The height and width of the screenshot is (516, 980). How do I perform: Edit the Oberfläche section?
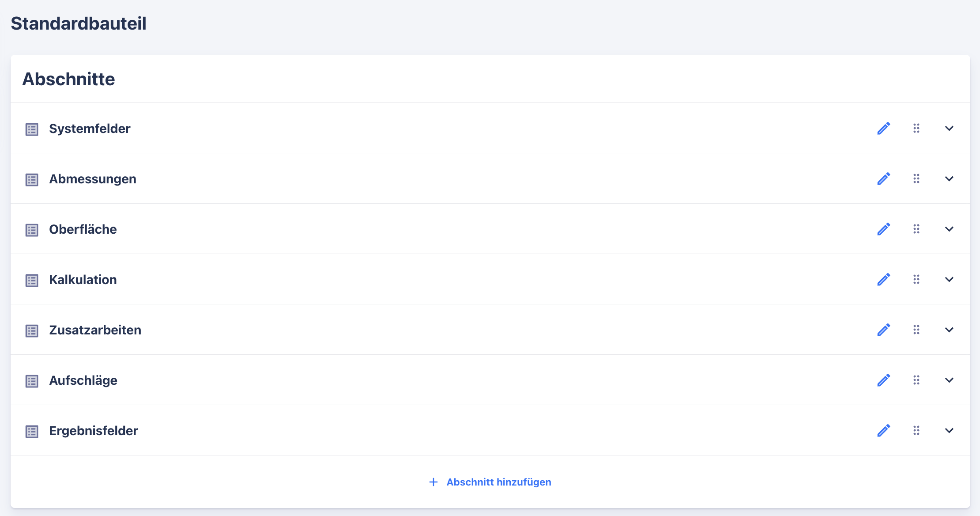tap(883, 229)
